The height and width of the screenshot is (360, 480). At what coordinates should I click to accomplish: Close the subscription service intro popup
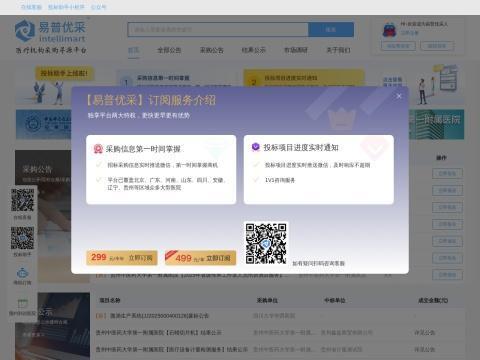pos(399,96)
